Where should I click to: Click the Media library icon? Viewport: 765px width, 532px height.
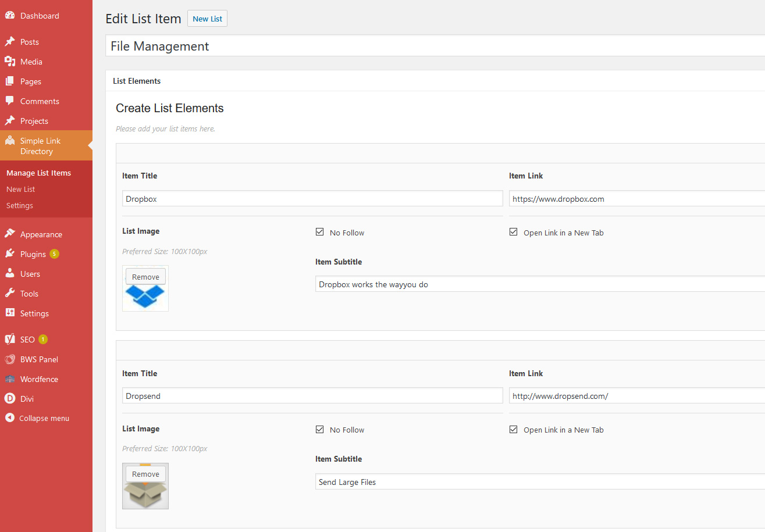tap(10, 61)
